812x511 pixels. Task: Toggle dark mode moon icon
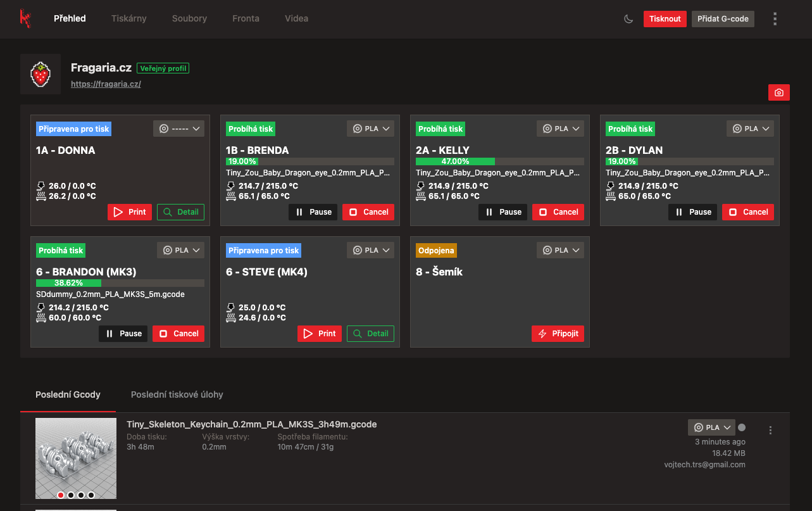(628, 19)
